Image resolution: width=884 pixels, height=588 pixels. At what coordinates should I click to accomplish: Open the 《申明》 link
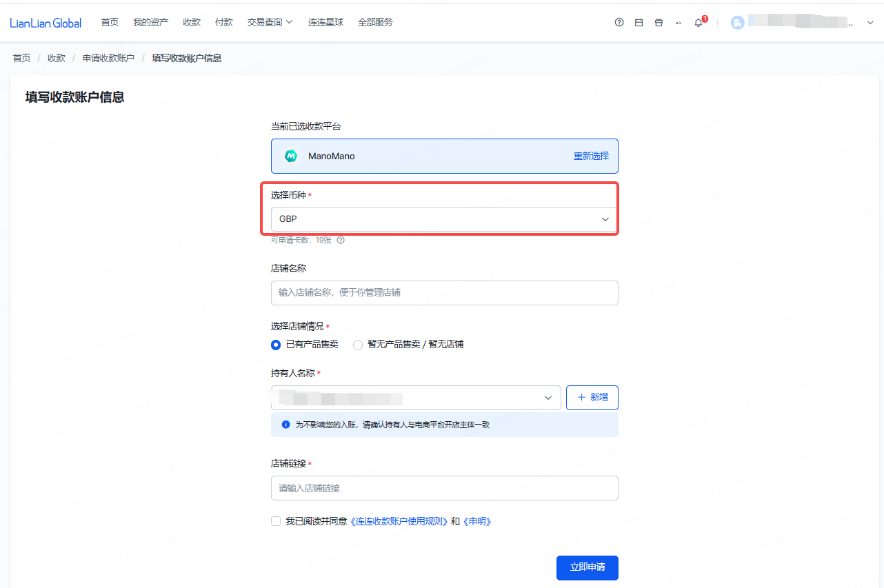(476, 521)
